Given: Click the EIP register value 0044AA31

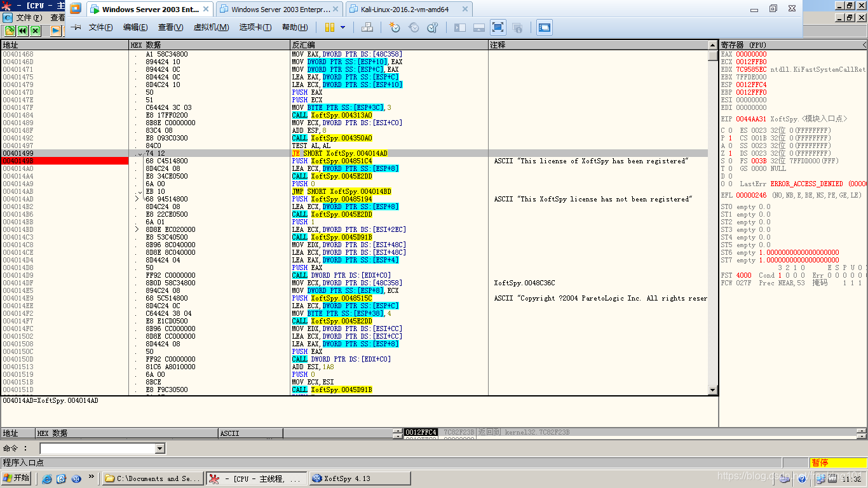Looking at the screenshot, I should (x=751, y=119).
